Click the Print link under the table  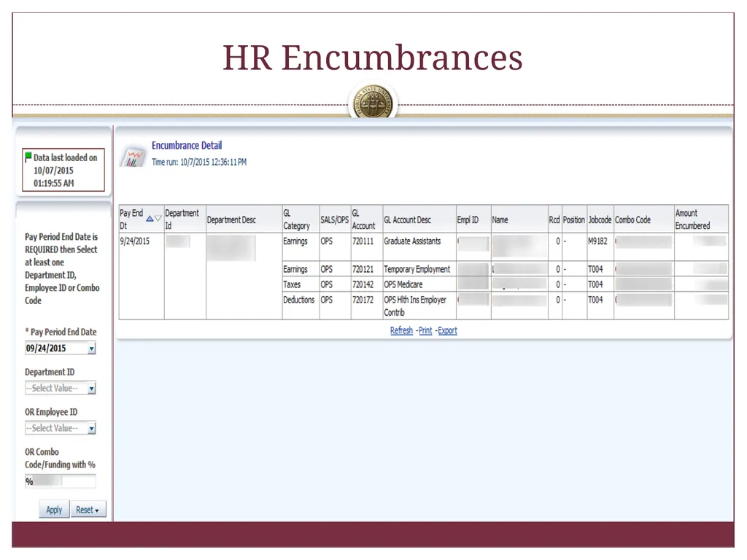pyautogui.click(x=425, y=330)
